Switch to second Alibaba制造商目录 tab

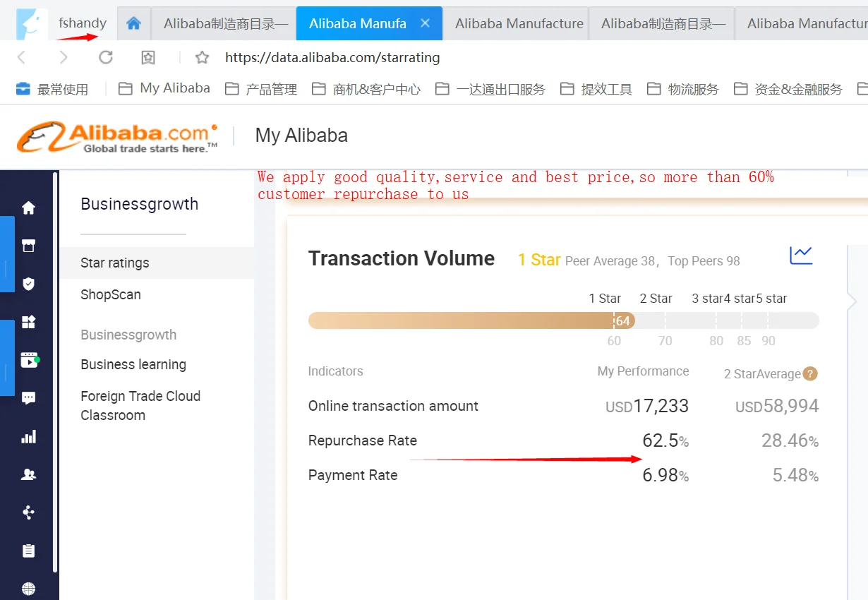663,23
